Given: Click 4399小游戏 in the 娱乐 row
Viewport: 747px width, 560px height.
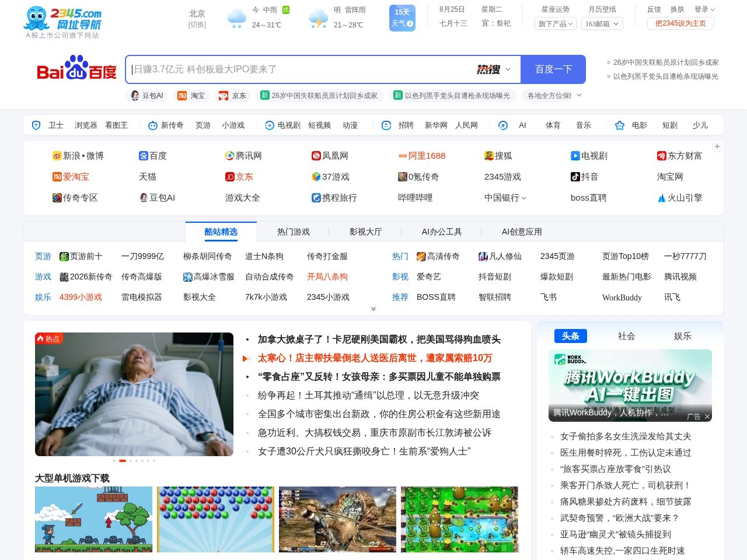Looking at the screenshot, I should (x=81, y=297).
